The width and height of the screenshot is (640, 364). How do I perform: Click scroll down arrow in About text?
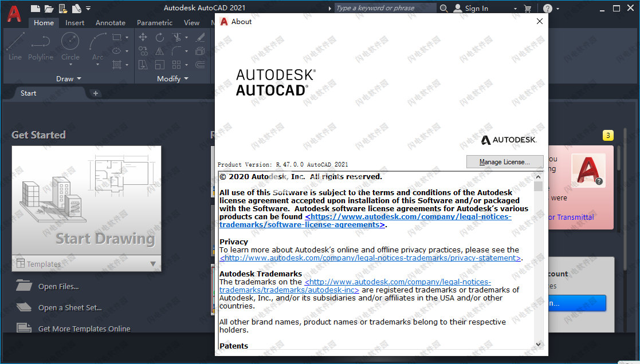[539, 345]
